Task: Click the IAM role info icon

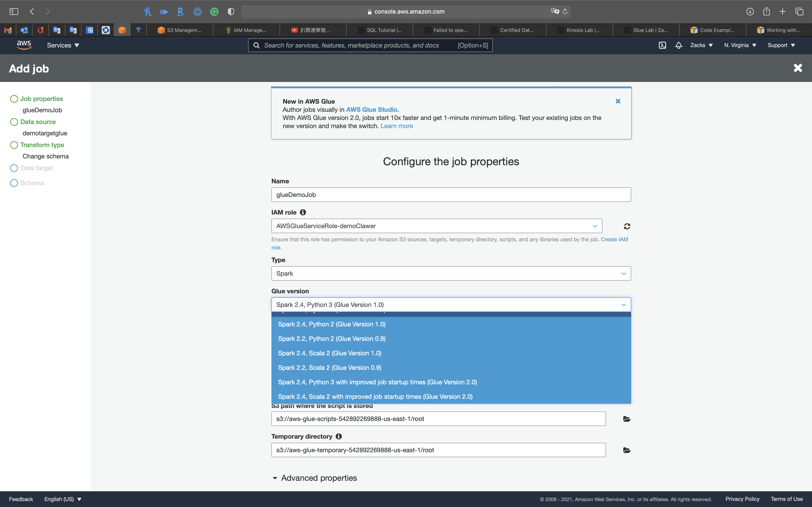Action: point(303,212)
